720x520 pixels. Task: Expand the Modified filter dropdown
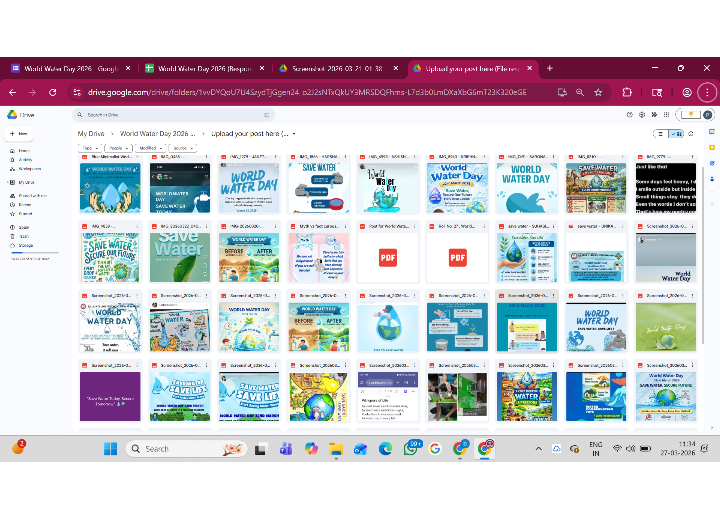pyautogui.click(x=151, y=147)
